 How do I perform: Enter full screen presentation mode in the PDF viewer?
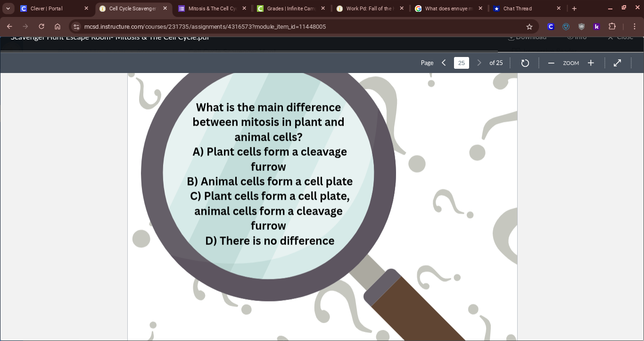[617, 63]
